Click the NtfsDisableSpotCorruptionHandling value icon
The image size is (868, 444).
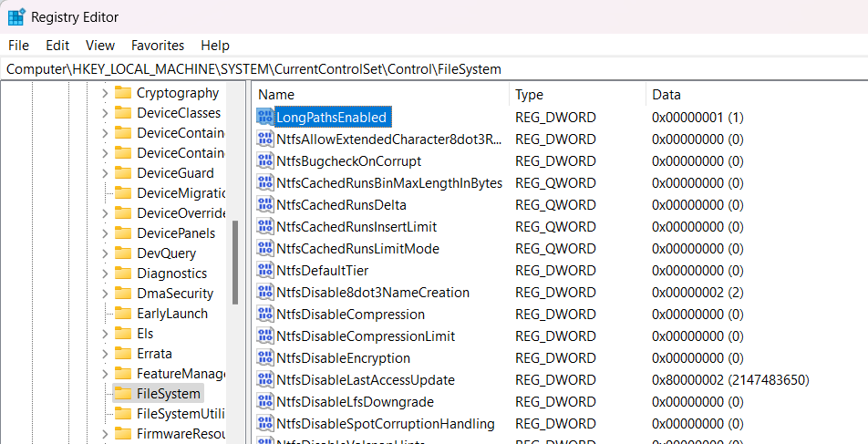265,424
